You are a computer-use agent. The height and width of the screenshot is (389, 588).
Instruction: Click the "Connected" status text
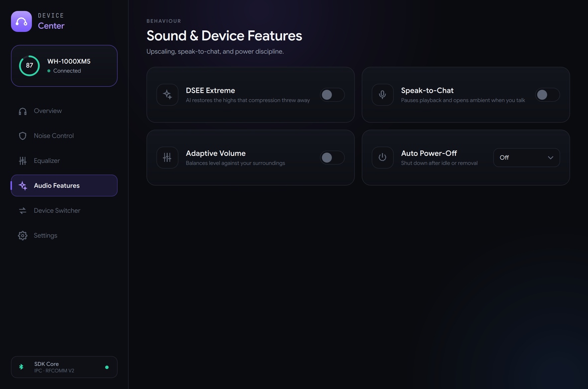(67, 71)
